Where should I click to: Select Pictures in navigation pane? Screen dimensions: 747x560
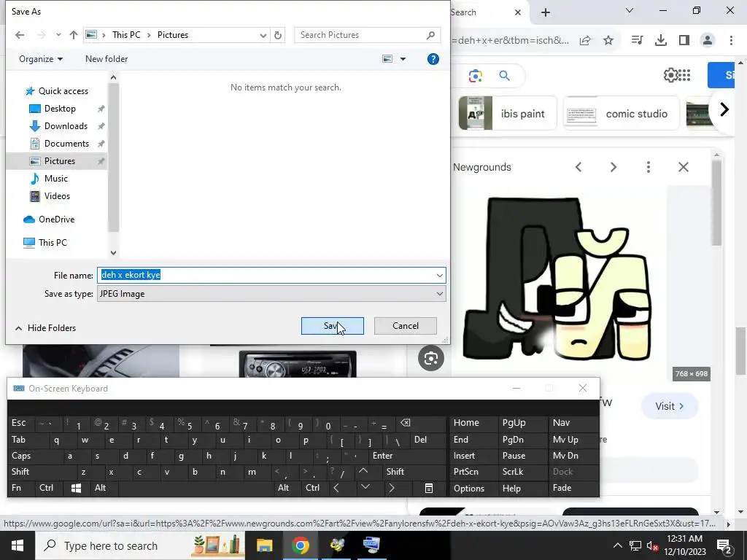coord(60,161)
